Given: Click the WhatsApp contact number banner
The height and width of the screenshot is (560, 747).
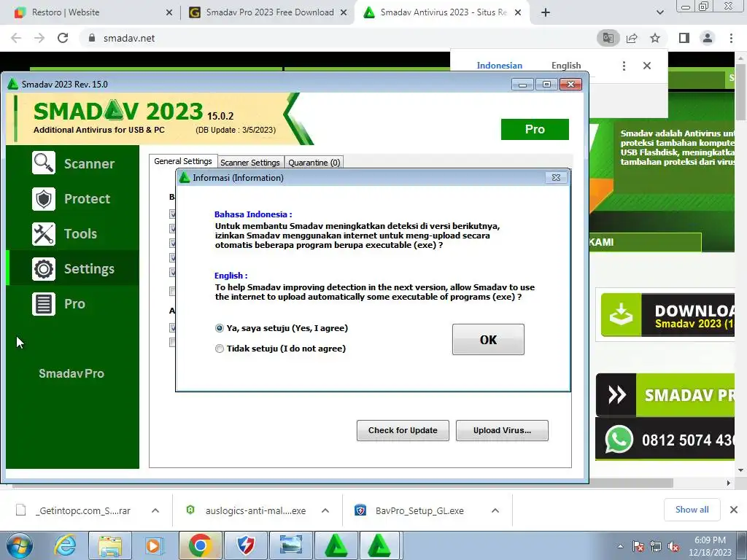Looking at the screenshot, I should point(665,439).
